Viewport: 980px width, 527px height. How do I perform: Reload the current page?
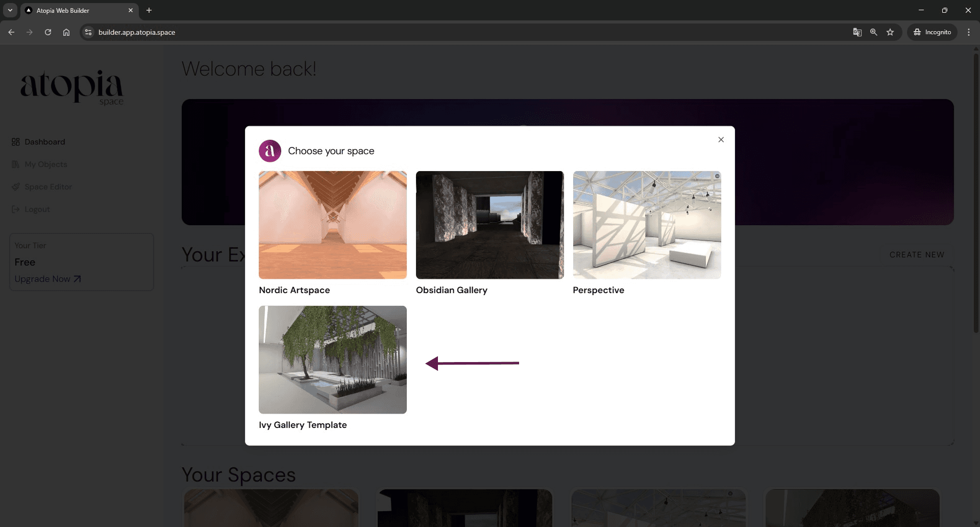pos(48,32)
